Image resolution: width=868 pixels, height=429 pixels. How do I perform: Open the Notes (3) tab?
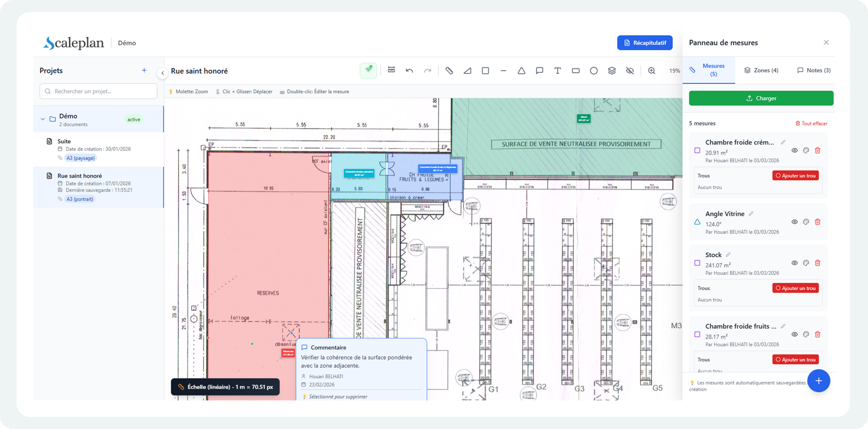coord(813,70)
